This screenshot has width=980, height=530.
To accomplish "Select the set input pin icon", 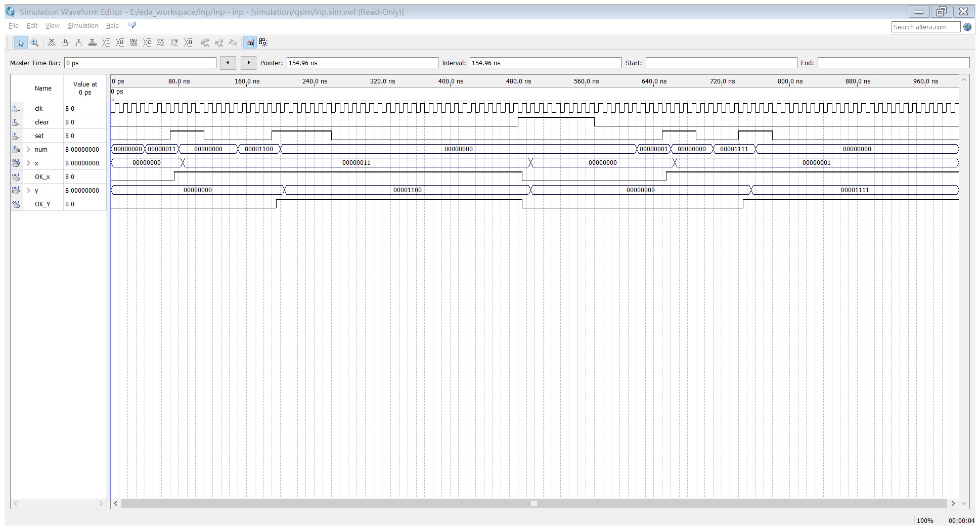I will click(16, 136).
